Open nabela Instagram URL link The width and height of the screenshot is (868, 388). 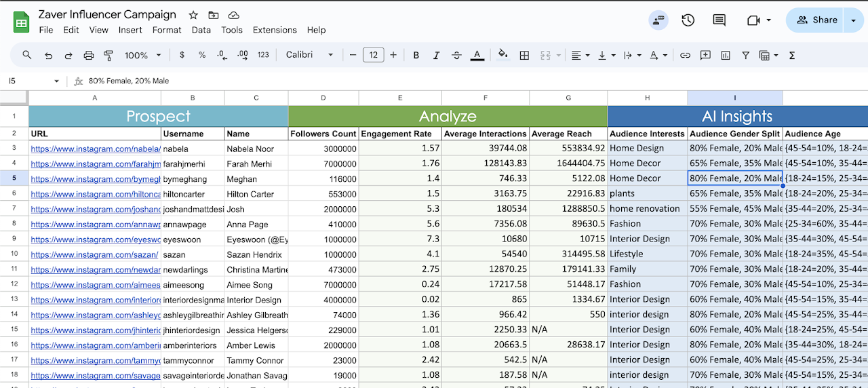pos(95,149)
